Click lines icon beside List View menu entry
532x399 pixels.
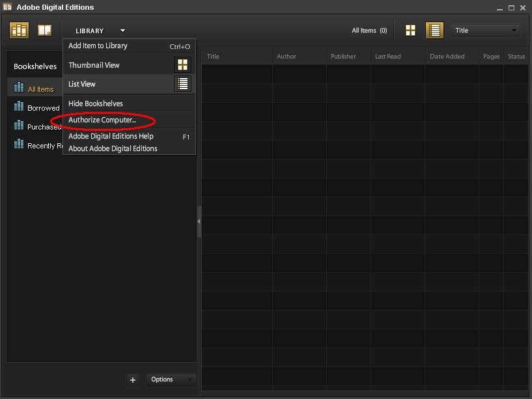182,84
